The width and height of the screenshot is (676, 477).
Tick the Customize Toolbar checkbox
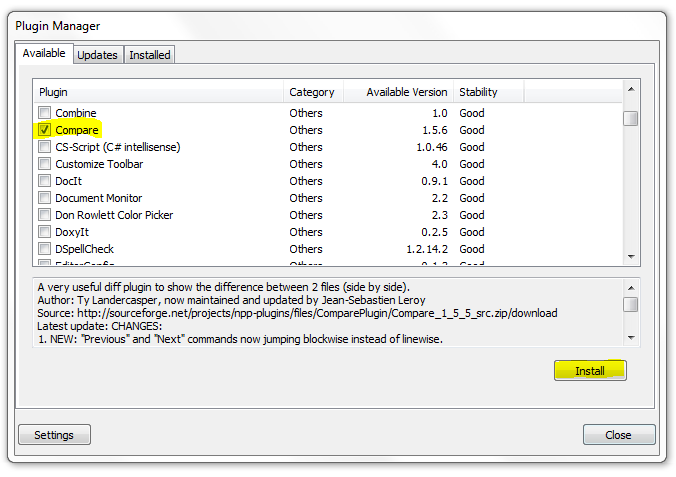[45, 164]
